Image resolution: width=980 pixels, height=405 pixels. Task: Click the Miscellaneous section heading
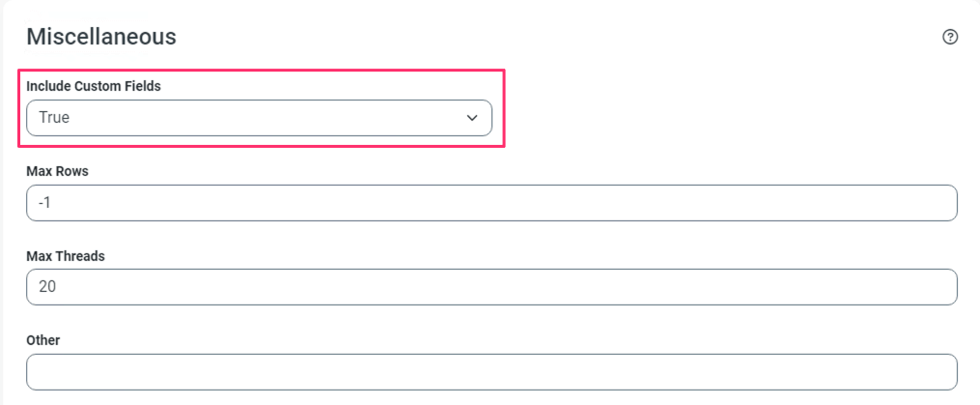click(x=101, y=37)
